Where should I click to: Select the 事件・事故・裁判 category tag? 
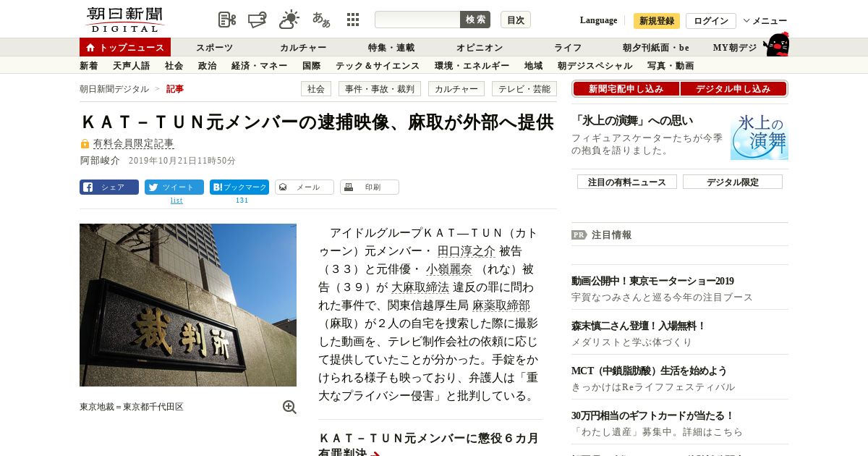pyautogui.click(x=380, y=89)
